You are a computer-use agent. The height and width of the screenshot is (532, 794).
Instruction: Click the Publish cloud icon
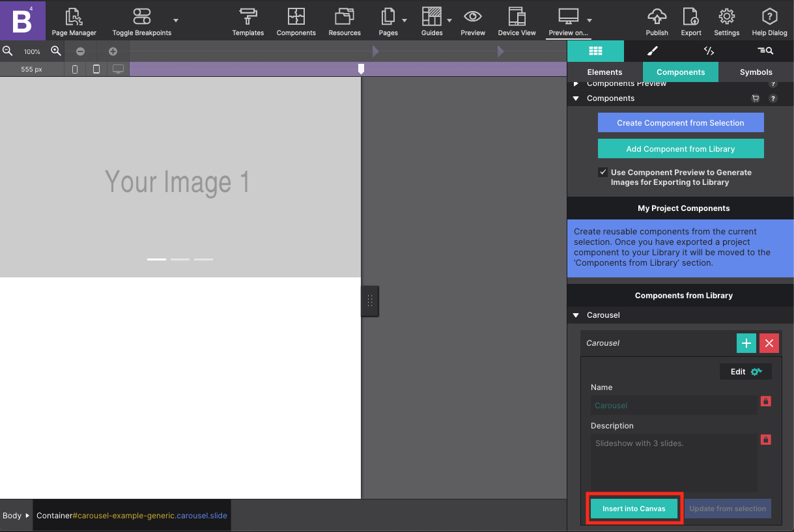tap(657, 17)
